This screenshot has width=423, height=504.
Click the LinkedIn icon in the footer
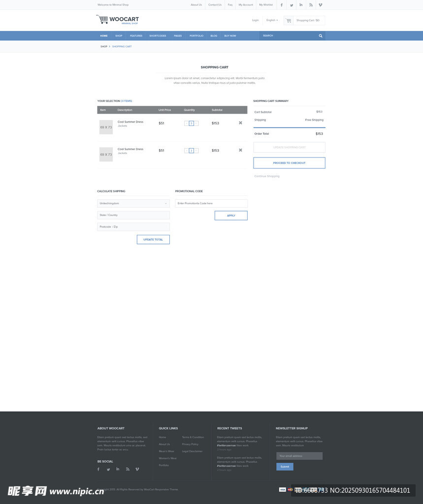[118, 469]
